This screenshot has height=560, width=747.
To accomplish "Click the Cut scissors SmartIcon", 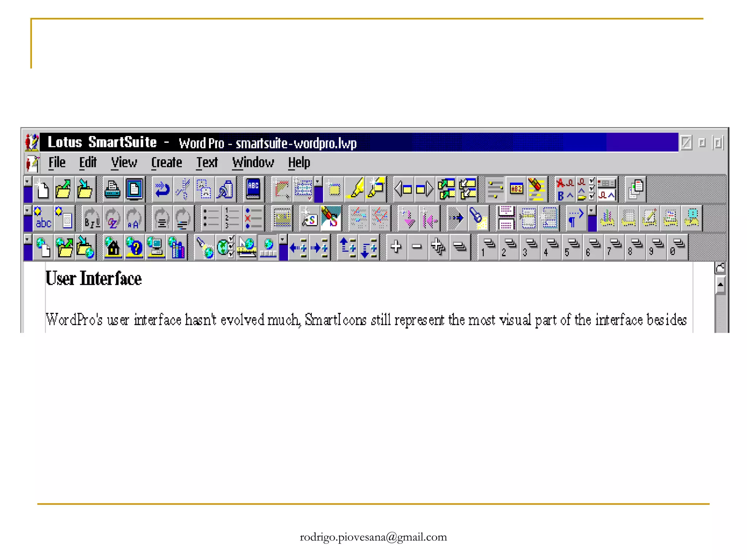I will click(183, 189).
